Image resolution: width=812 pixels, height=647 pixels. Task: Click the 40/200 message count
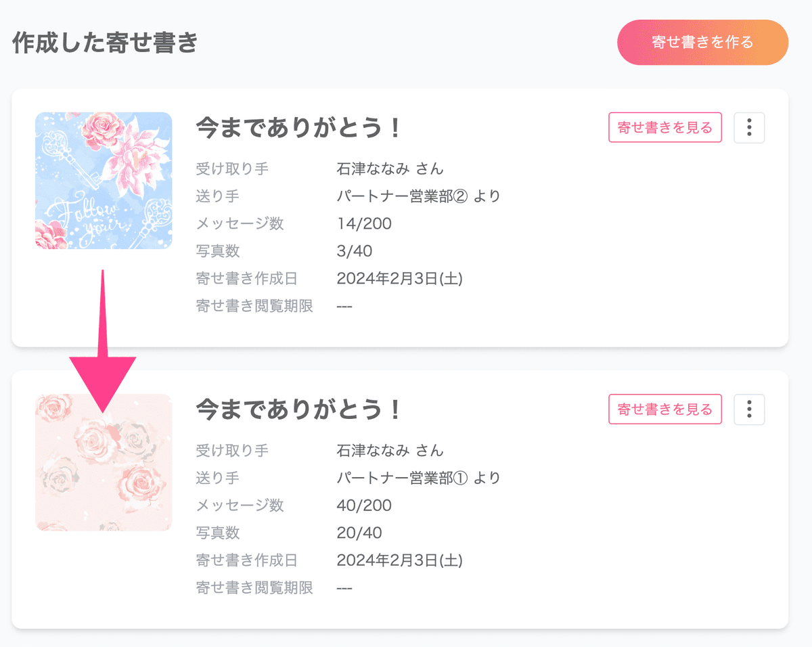364,505
